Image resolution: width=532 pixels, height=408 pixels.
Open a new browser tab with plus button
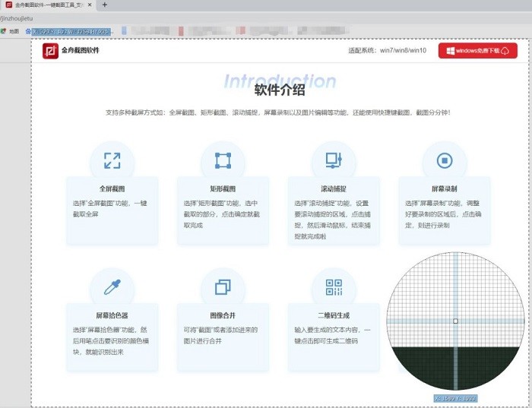tap(104, 5)
